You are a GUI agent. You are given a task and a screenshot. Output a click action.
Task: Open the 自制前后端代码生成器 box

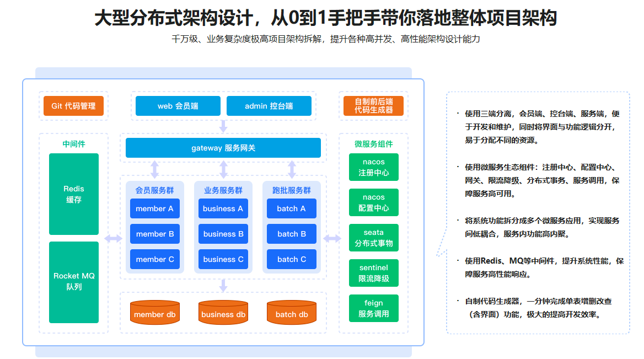[373, 106]
